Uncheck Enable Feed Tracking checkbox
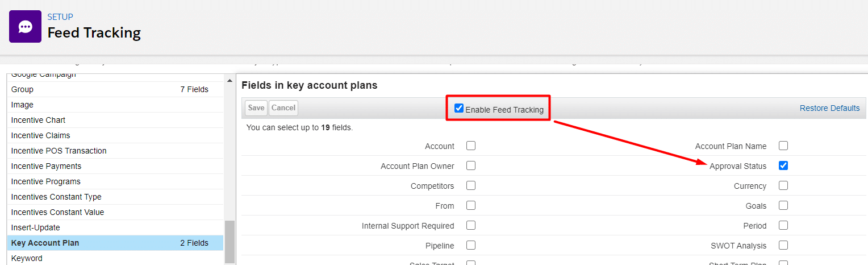Screen dimensions: 868x265 [459, 108]
